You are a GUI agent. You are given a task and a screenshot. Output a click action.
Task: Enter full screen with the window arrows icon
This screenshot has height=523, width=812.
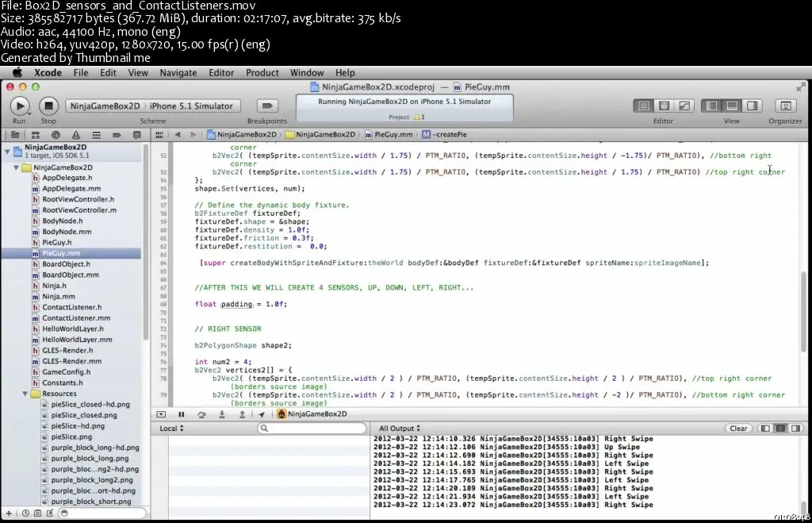pyautogui.click(x=801, y=87)
